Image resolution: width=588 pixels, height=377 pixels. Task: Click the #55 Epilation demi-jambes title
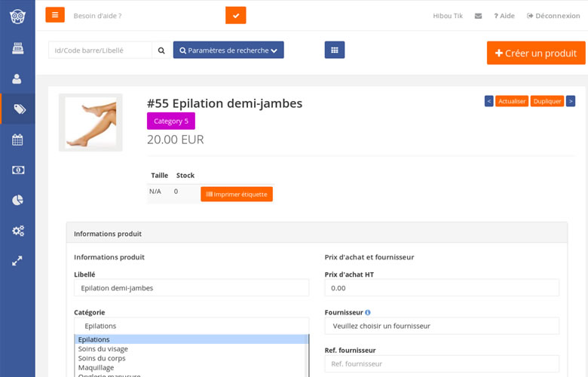click(x=225, y=103)
